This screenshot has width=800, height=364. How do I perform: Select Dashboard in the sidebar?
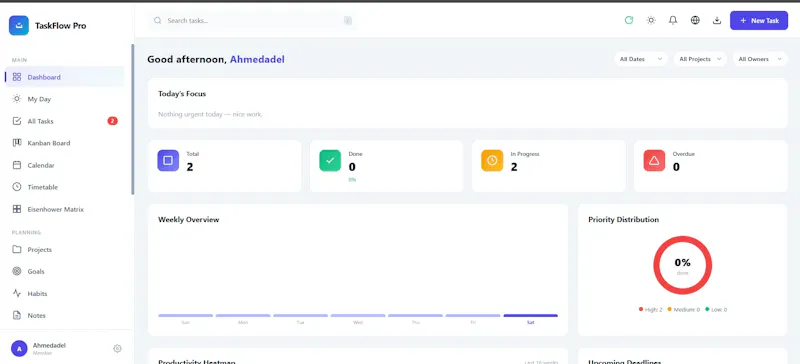65,77
